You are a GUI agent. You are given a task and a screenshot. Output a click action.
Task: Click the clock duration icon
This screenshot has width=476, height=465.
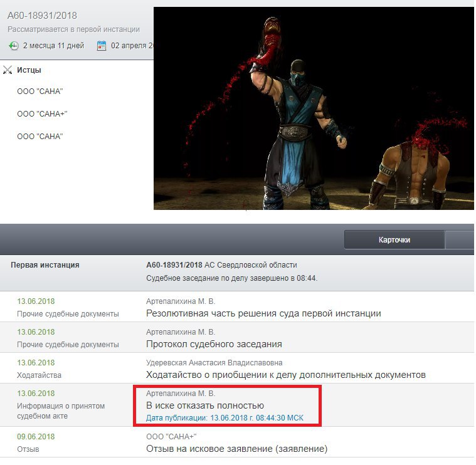click(x=13, y=46)
